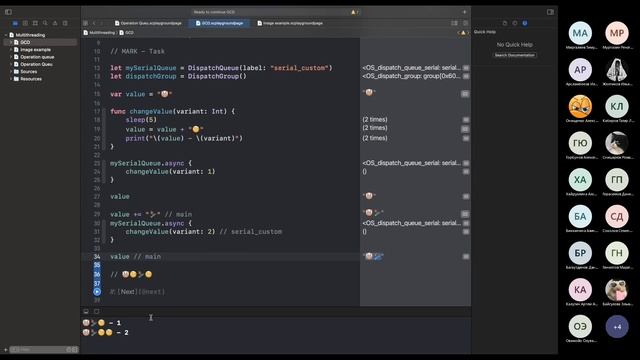This screenshot has height=360, width=640.
Task: Toggle inline result for var value line 15
Action: click(x=465, y=94)
